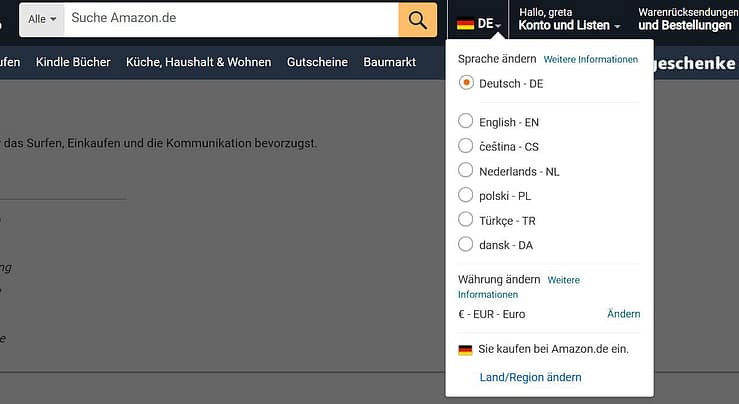Select čeština - CS language option

pos(465,146)
